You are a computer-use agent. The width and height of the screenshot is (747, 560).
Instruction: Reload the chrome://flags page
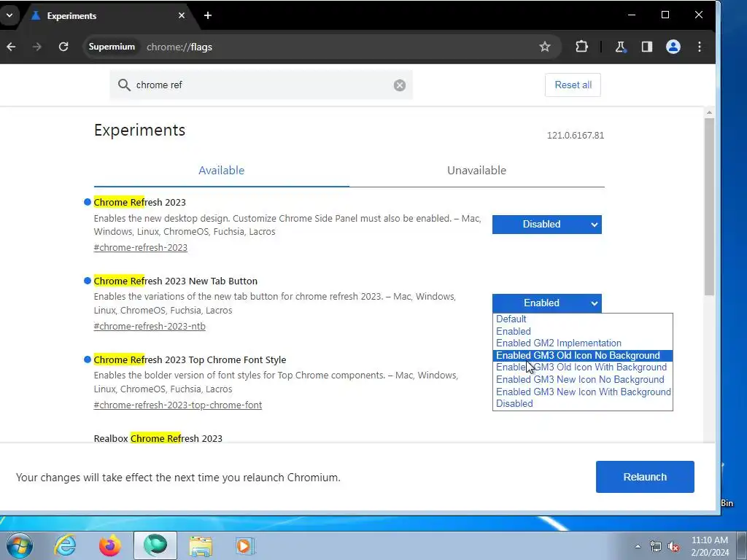point(63,47)
